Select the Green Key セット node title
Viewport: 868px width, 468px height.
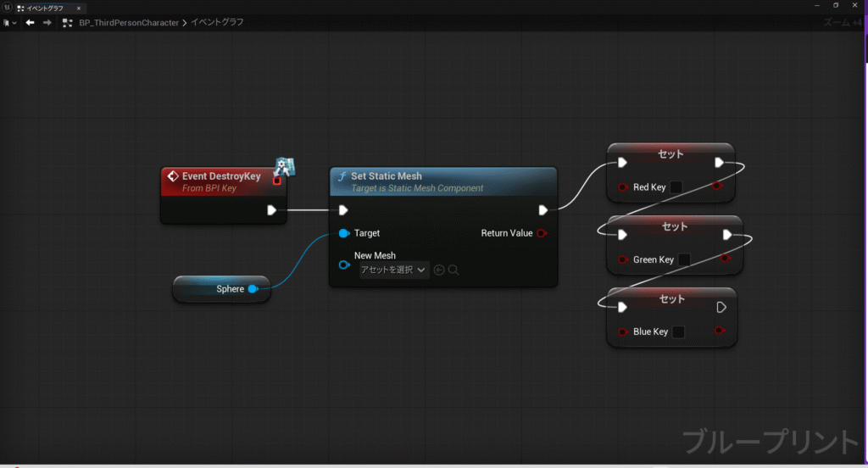[675, 226]
